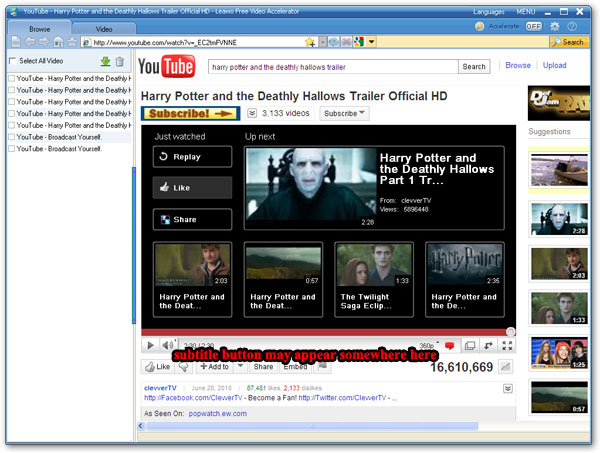Enter fullscreen with the player fullscreen icon

pyautogui.click(x=507, y=346)
